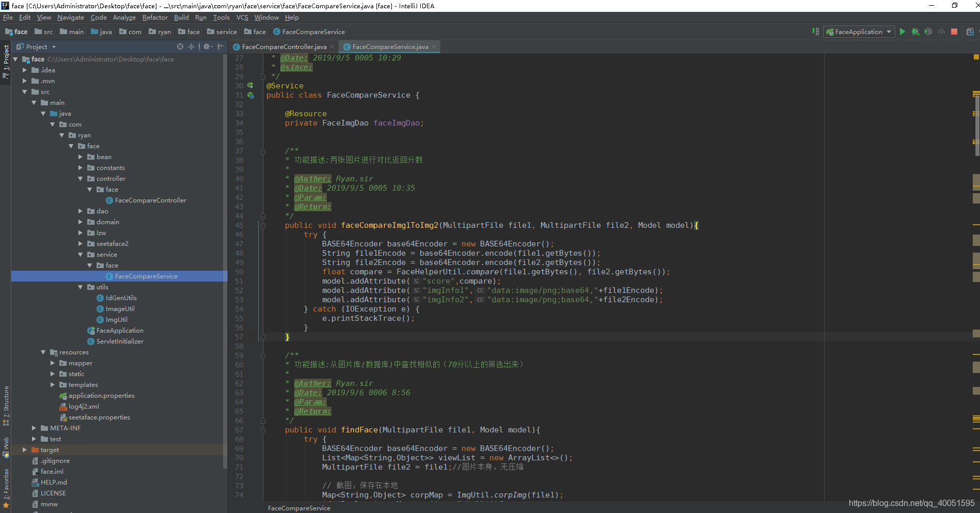Stop the running application (red square)
This screenshot has height=513, width=980.
coord(954,32)
